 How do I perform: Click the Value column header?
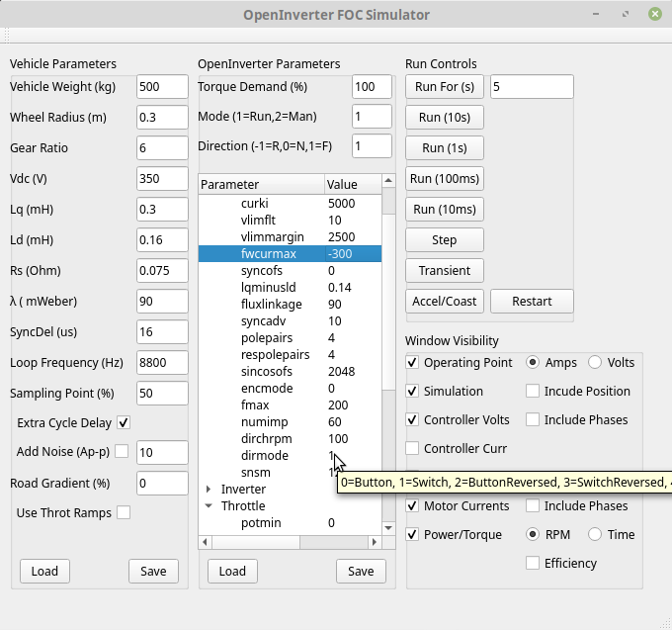pos(351,185)
